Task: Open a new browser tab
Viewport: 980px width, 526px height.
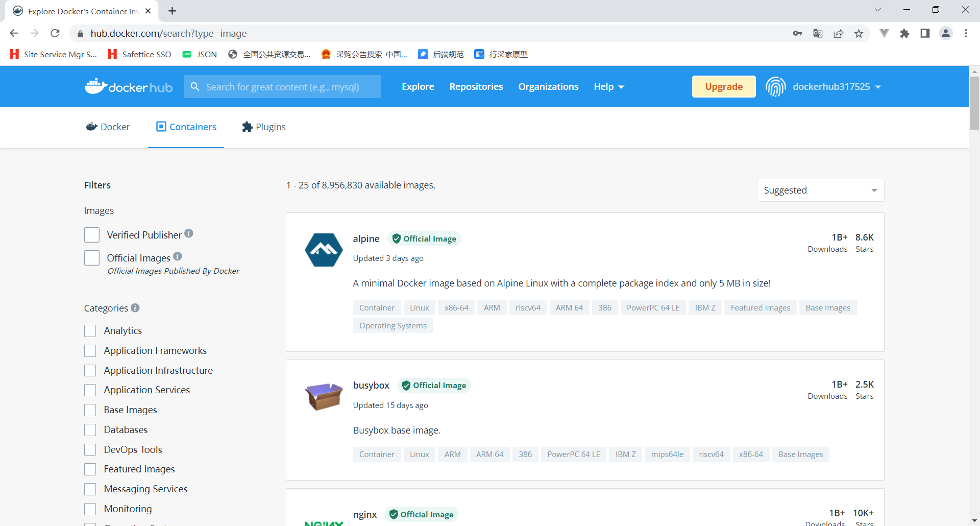Action: pyautogui.click(x=173, y=11)
